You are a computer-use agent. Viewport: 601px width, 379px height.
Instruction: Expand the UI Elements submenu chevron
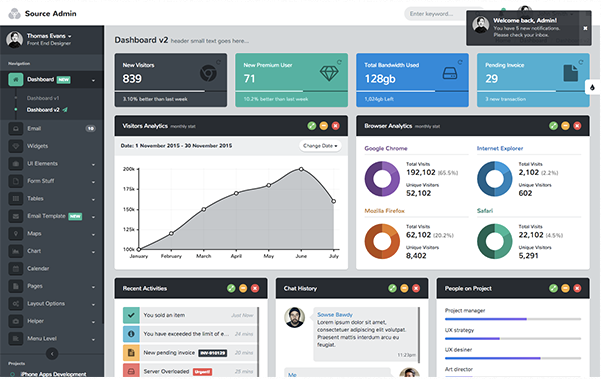93,165
